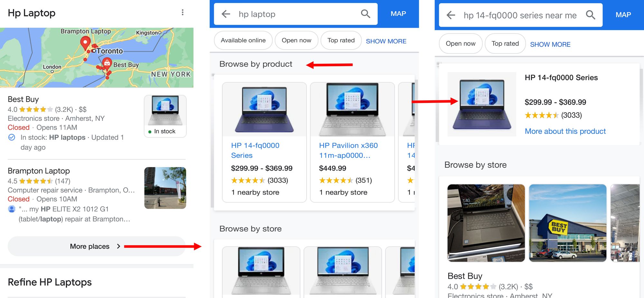Open the Brampton Laptop listing title
This screenshot has width=644, height=298.
[39, 171]
